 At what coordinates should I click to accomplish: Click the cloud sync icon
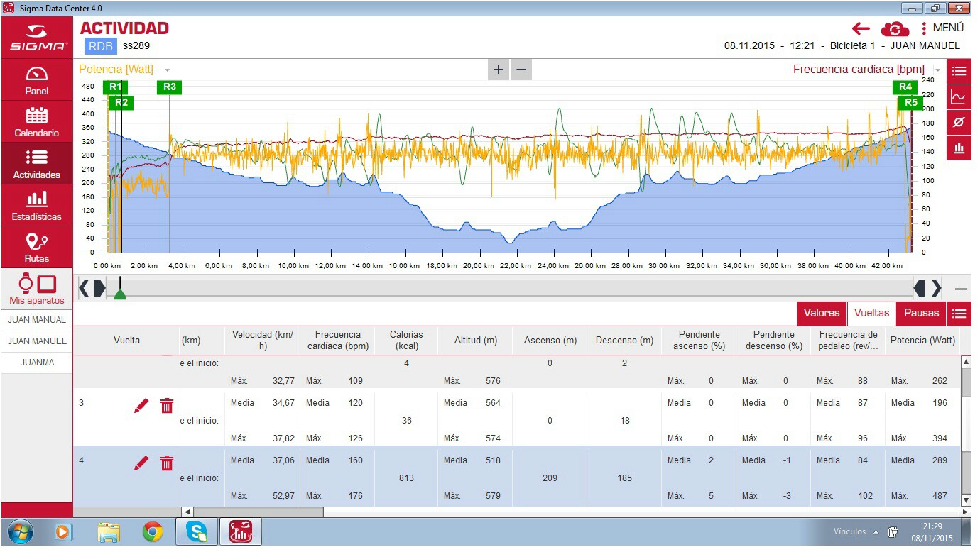(895, 28)
